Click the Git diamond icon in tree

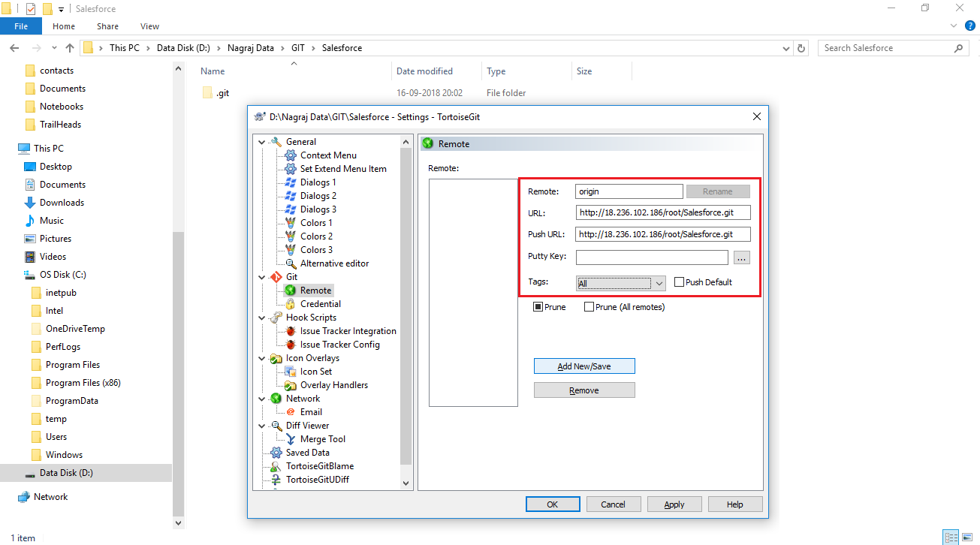(276, 277)
